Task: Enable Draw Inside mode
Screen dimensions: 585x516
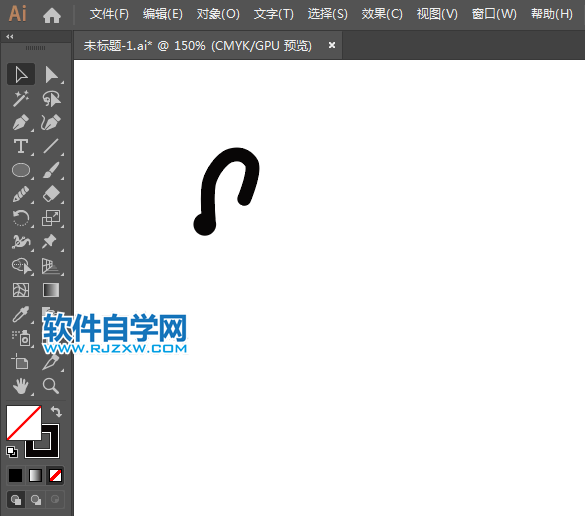Action: 55,499
